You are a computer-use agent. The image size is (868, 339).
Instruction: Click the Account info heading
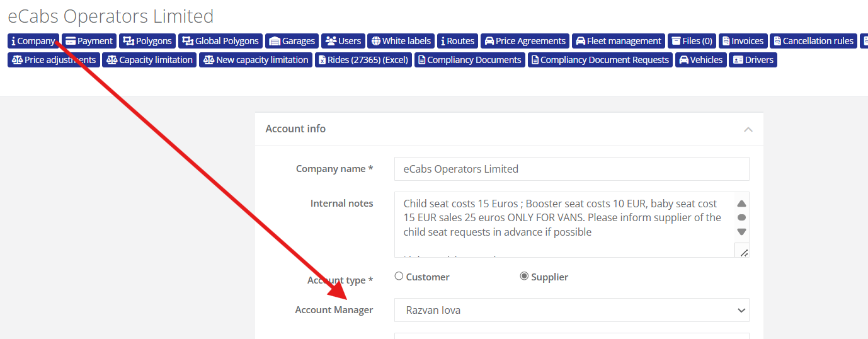point(295,129)
